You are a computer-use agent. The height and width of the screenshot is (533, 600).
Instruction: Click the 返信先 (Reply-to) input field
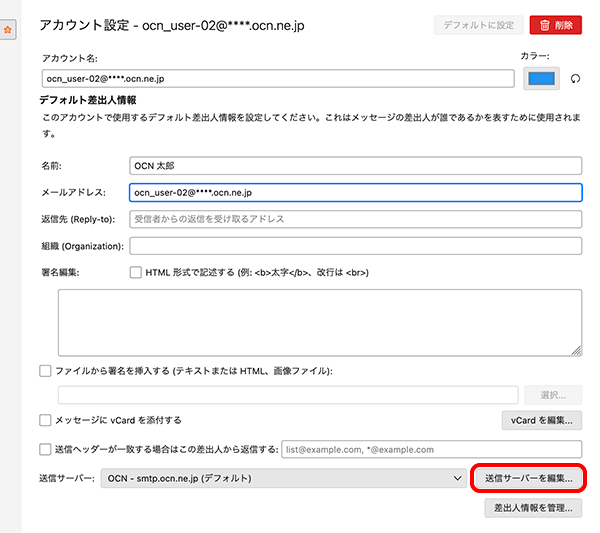point(355,219)
